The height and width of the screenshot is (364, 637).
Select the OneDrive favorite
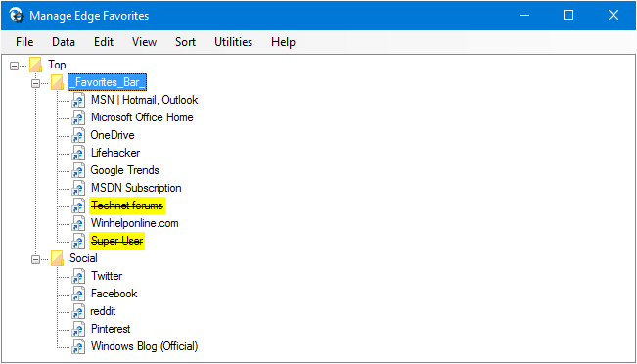click(x=113, y=135)
